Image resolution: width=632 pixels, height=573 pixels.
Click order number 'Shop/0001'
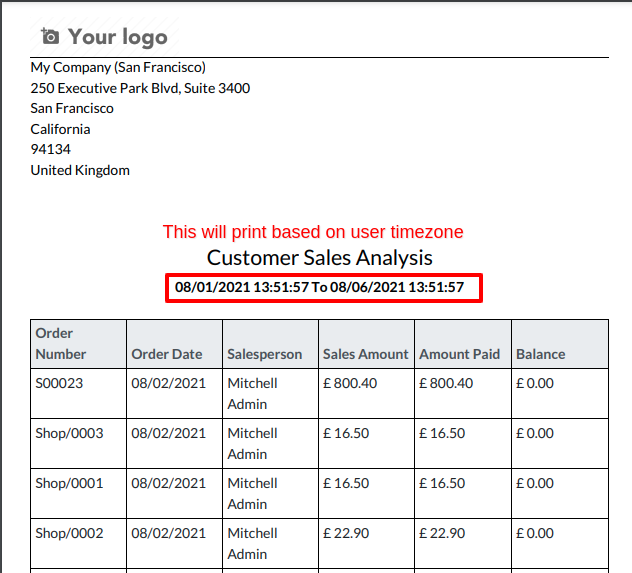click(69, 483)
